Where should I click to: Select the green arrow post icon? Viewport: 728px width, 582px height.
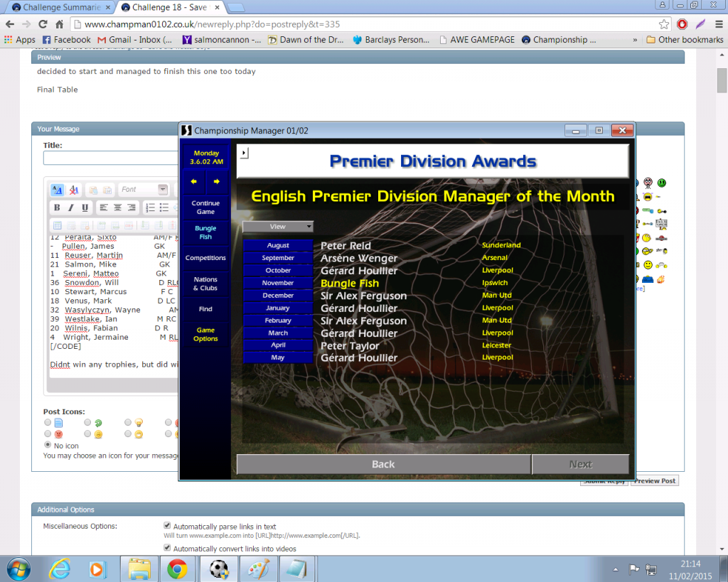98,423
